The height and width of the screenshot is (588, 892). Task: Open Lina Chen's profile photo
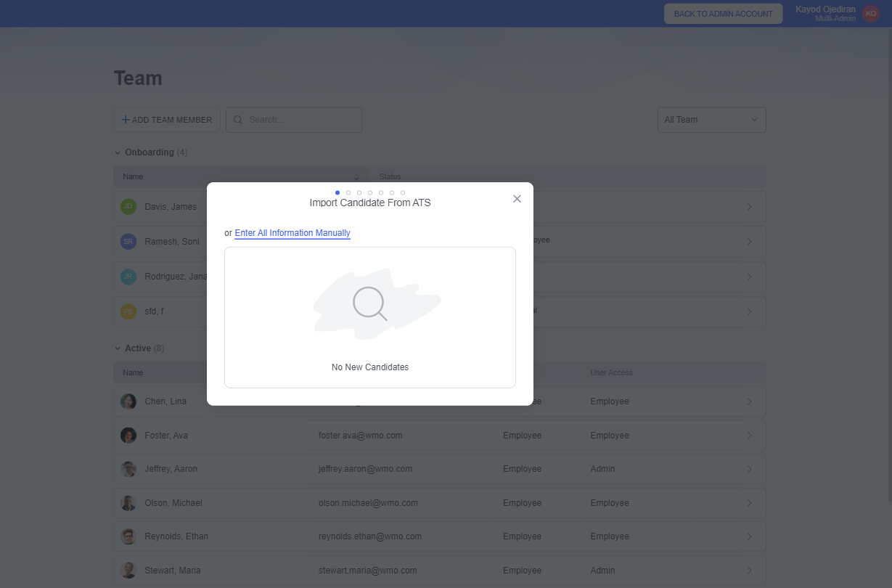pos(128,401)
